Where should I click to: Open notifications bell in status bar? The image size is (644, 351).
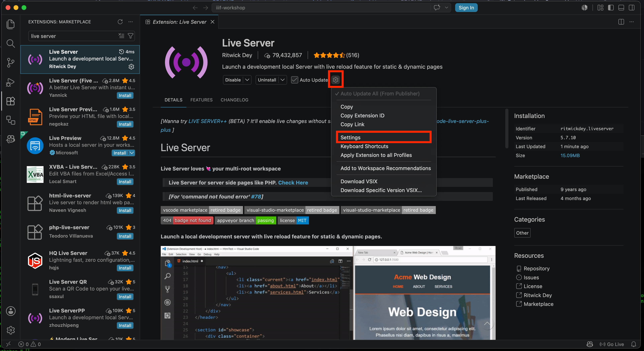pyautogui.click(x=633, y=344)
